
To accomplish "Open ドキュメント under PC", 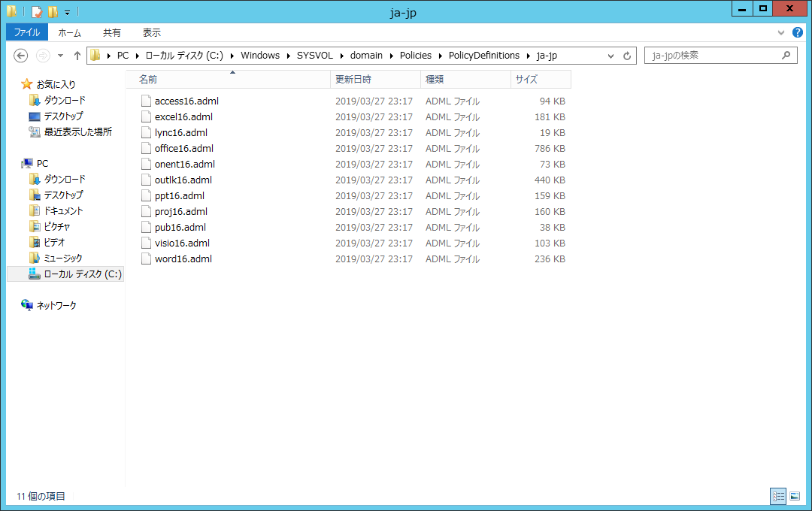I will tap(63, 210).
